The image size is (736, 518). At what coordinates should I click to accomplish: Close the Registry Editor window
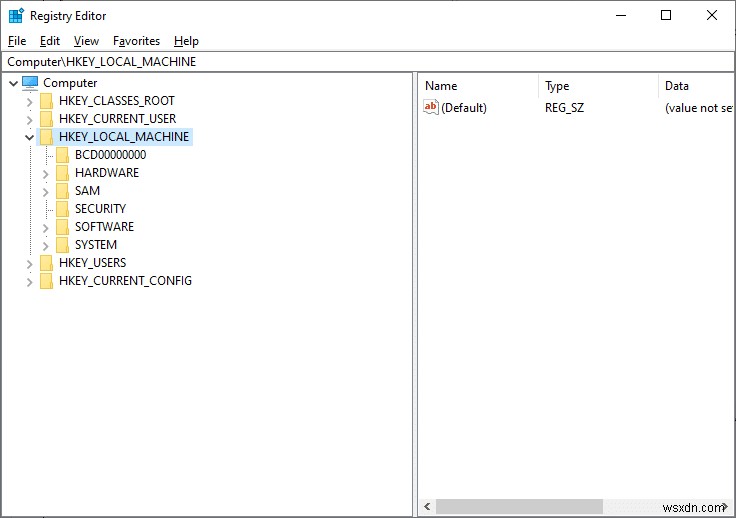coord(712,15)
